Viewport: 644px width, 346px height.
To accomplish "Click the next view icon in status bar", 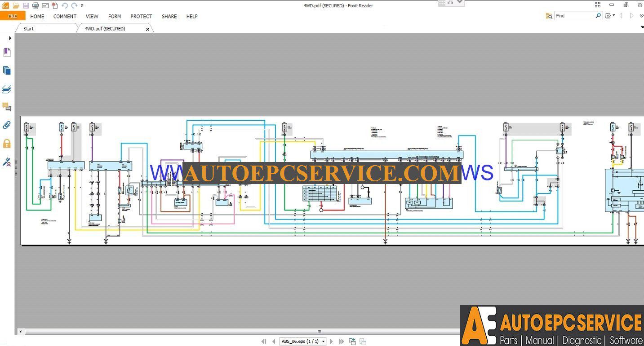I will [362, 342].
